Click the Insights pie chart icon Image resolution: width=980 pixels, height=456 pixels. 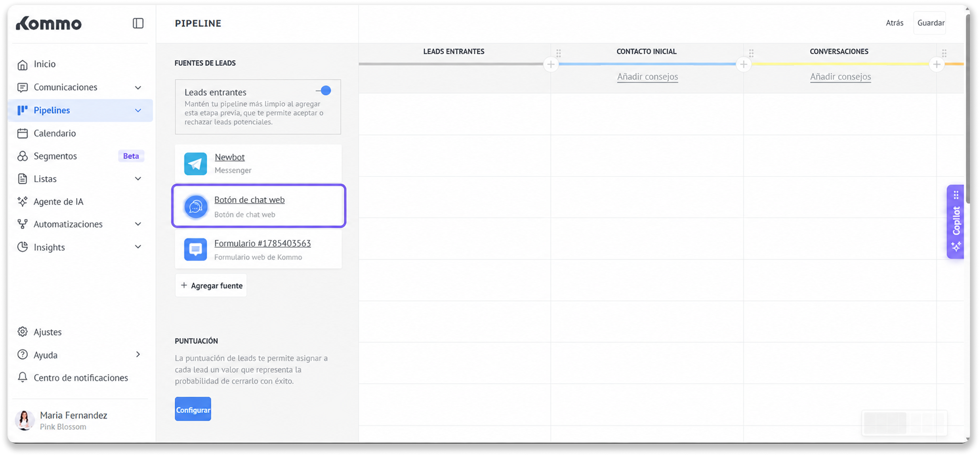click(23, 247)
